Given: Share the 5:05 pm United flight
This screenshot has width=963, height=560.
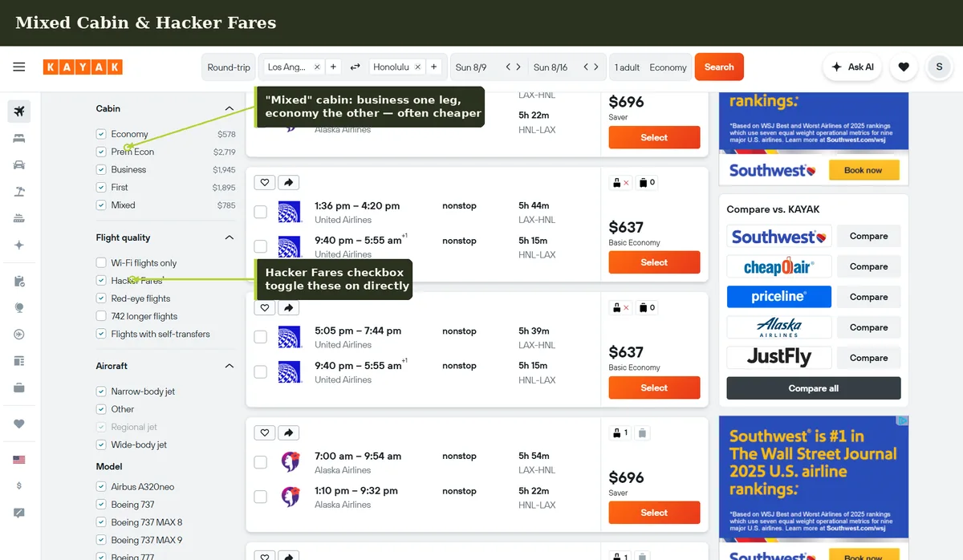Looking at the screenshot, I should (289, 307).
